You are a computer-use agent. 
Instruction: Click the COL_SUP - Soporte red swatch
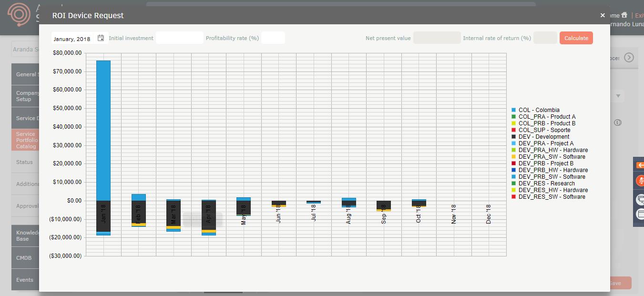[513, 130]
